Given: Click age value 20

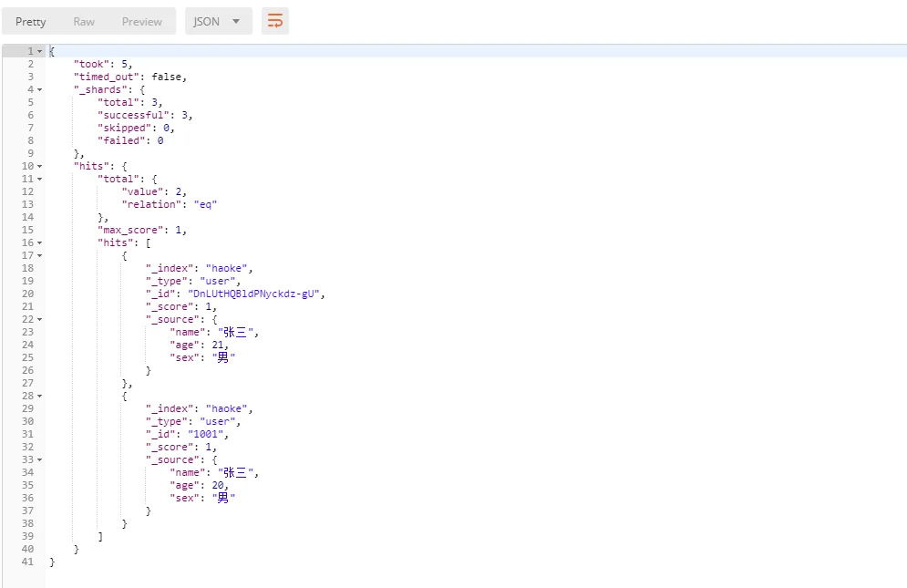Looking at the screenshot, I should [x=218, y=485].
